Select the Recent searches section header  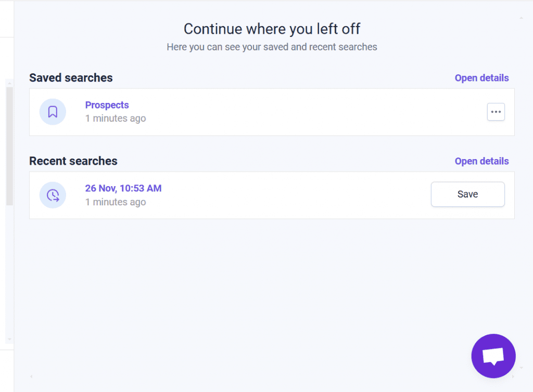[73, 161]
